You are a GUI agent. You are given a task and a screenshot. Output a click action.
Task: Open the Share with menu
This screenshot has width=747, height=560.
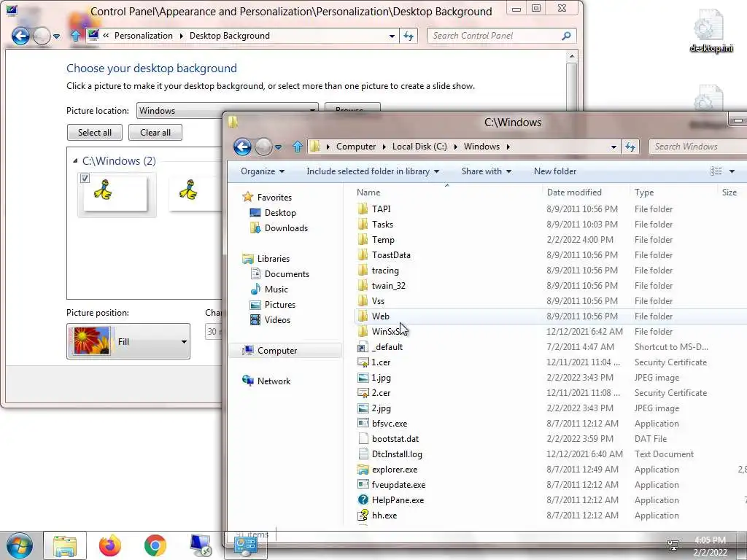[487, 171]
